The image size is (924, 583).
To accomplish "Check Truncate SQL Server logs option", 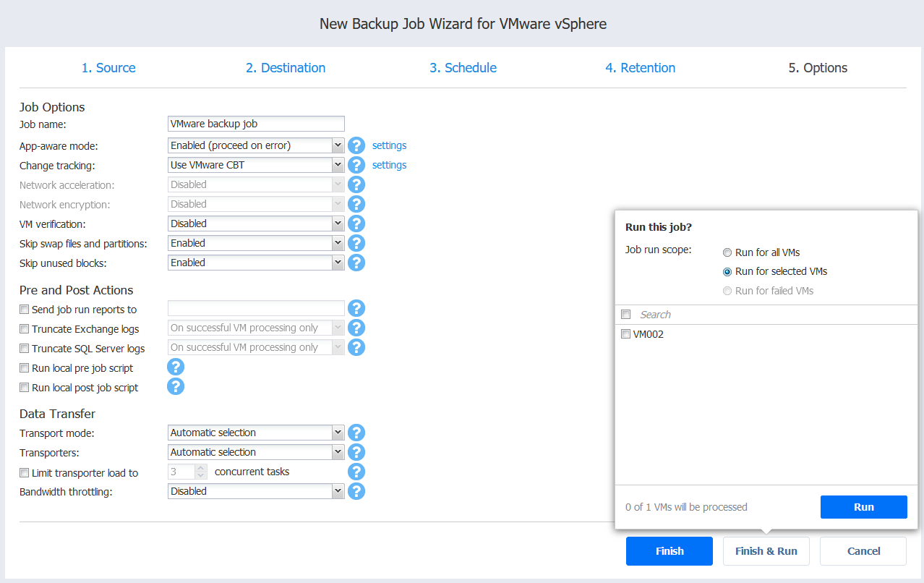I will point(25,349).
